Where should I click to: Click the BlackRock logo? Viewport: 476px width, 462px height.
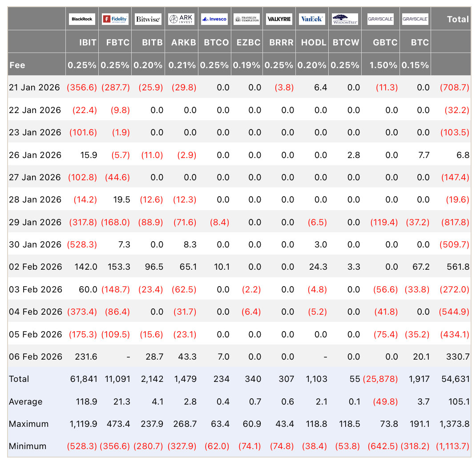pos(82,19)
